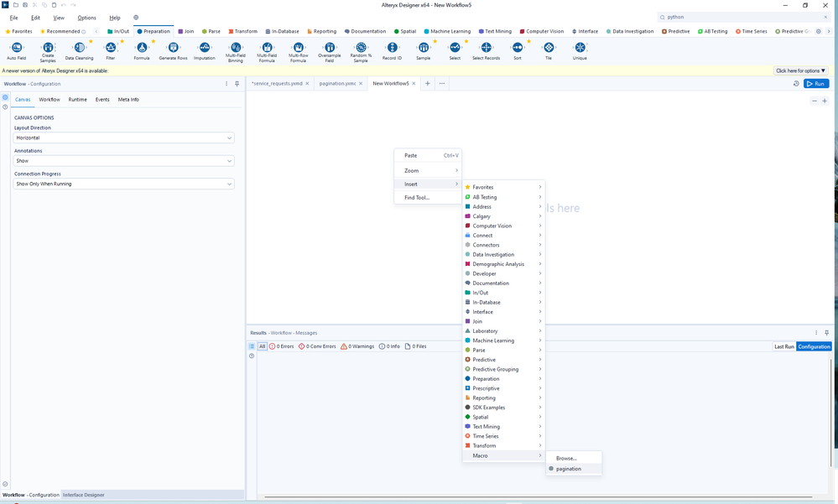Open the Meta Info configuration tab
The width and height of the screenshot is (838, 504).
coord(128,100)
